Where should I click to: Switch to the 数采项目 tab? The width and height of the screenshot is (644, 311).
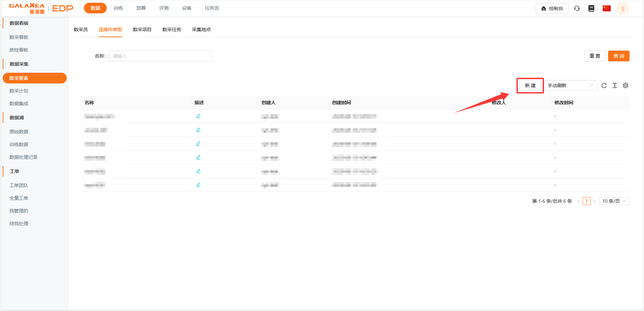click(x=142, y=29)
